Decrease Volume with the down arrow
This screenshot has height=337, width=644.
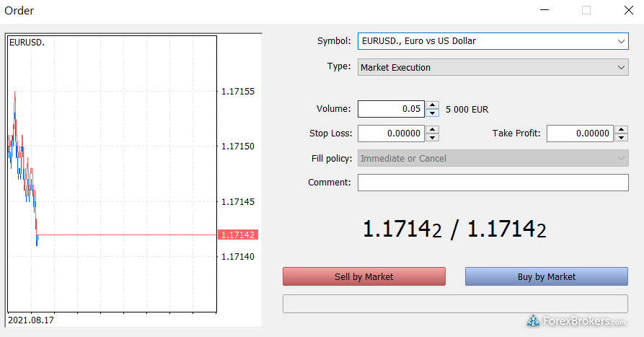(x=432, y=113)
